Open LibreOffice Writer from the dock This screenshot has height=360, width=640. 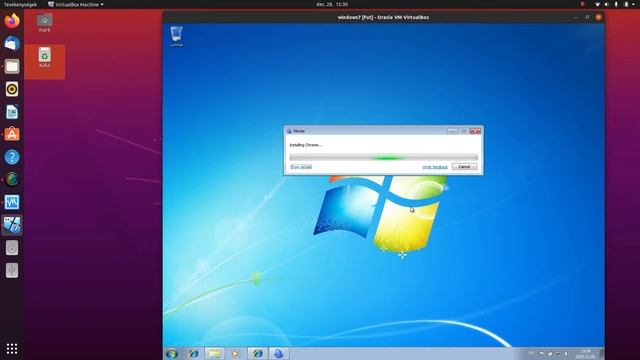[12, 112]
